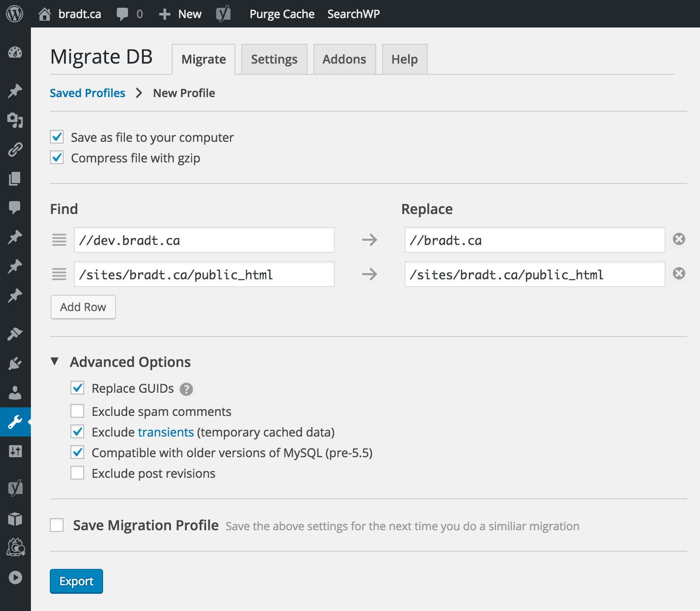Click the Export button
The image size is (700, 611).
click(76, 581)
